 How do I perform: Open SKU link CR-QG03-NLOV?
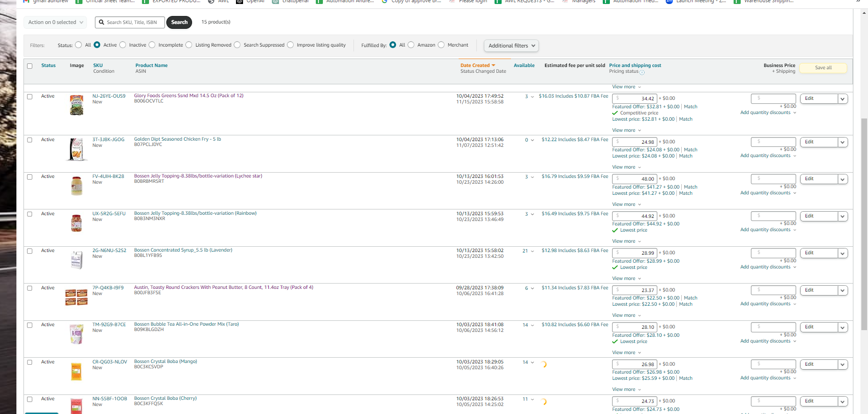coord(110,362)
